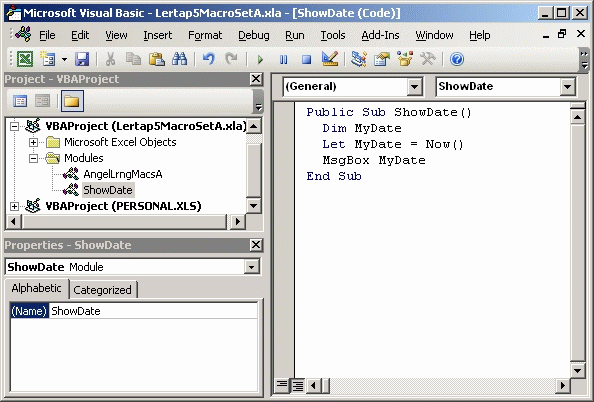
Task: Click the Undo arrow icon
Action: click(208, 59)
